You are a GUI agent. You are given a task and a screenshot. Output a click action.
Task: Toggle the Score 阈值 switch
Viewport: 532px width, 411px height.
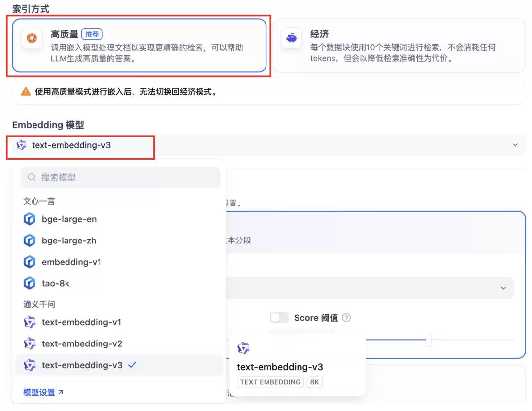click(x=279, y=318)
